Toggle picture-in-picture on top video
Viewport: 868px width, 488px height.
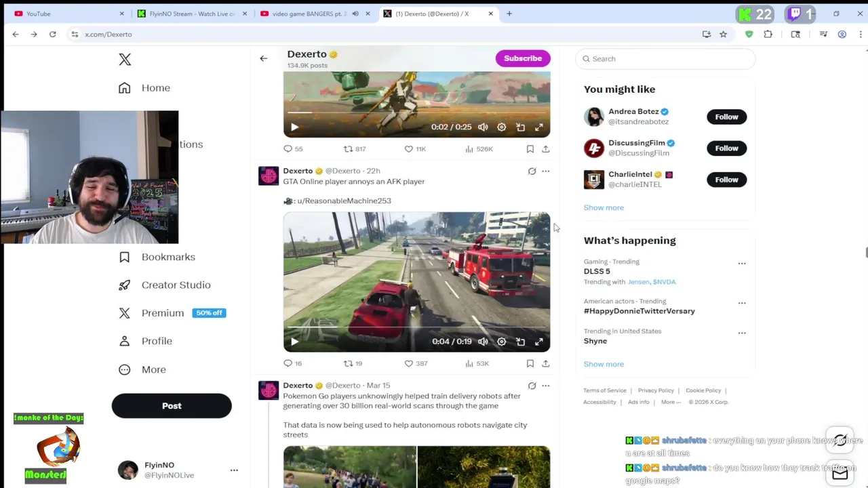(520, 127)
